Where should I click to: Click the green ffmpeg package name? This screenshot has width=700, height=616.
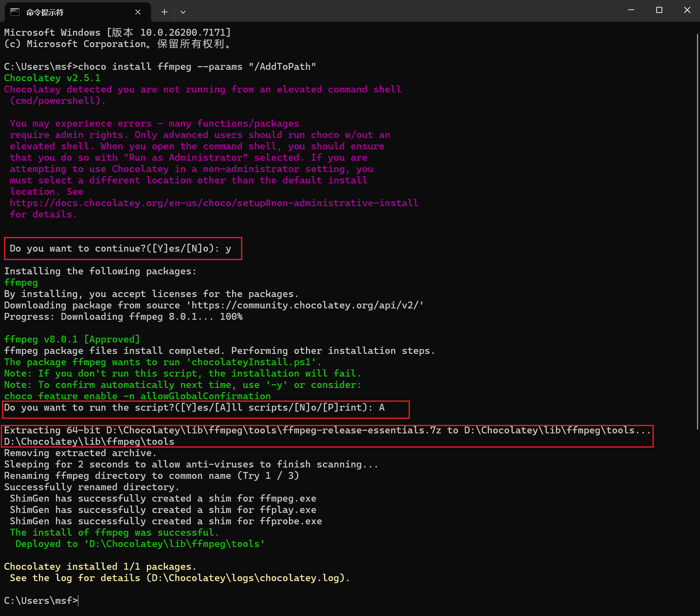[x=20, y=282]
